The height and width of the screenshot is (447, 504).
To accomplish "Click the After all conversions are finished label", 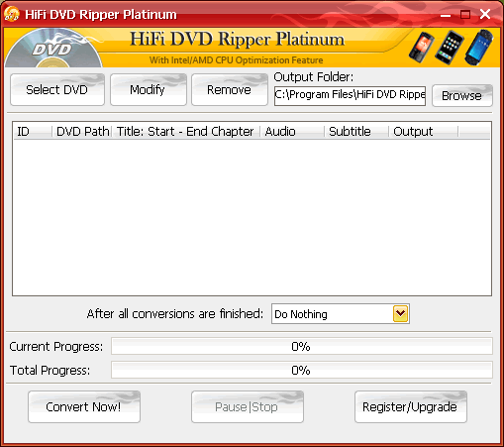I will [x=175, y=314].
